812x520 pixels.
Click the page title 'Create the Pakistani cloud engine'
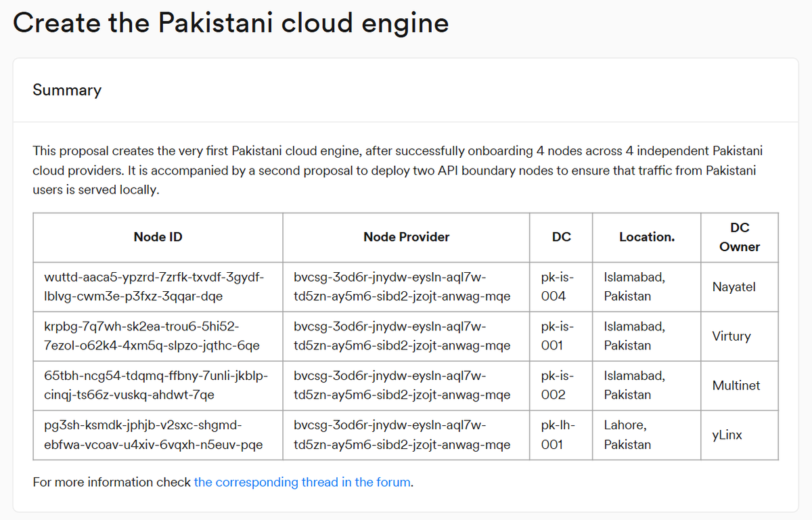point(231,23)
